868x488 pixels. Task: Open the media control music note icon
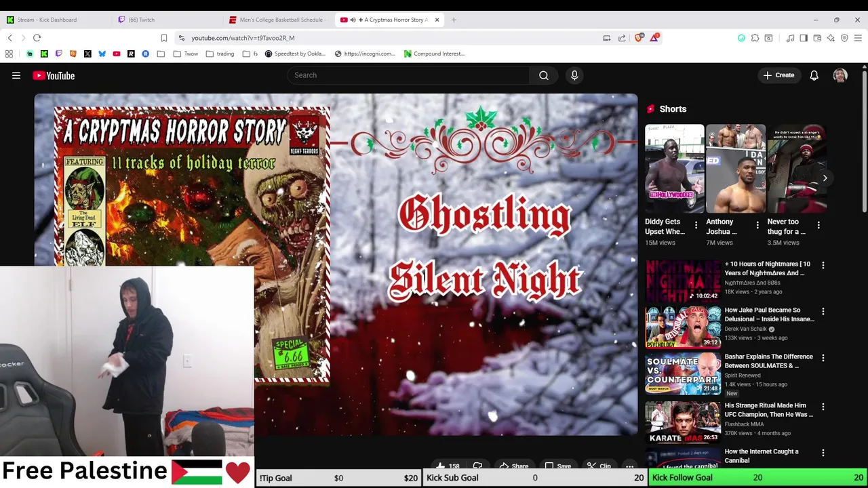click(x=790, y=38)
